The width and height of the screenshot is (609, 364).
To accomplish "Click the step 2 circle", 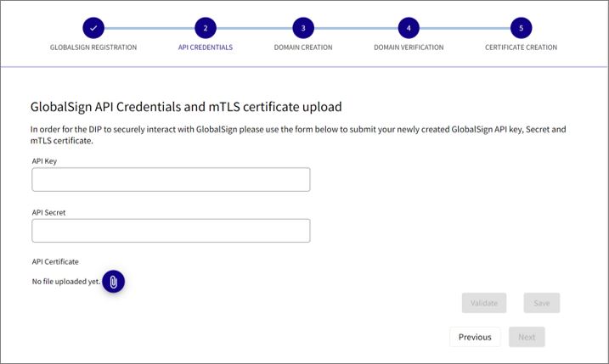I will coord(205,28).
